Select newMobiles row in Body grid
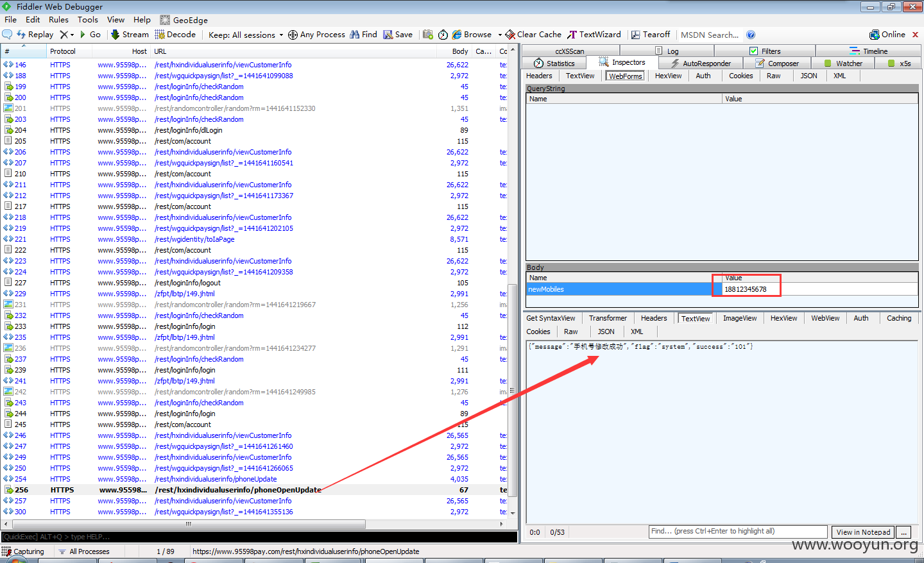The image size is (924, 563). (x=722, y=289)
